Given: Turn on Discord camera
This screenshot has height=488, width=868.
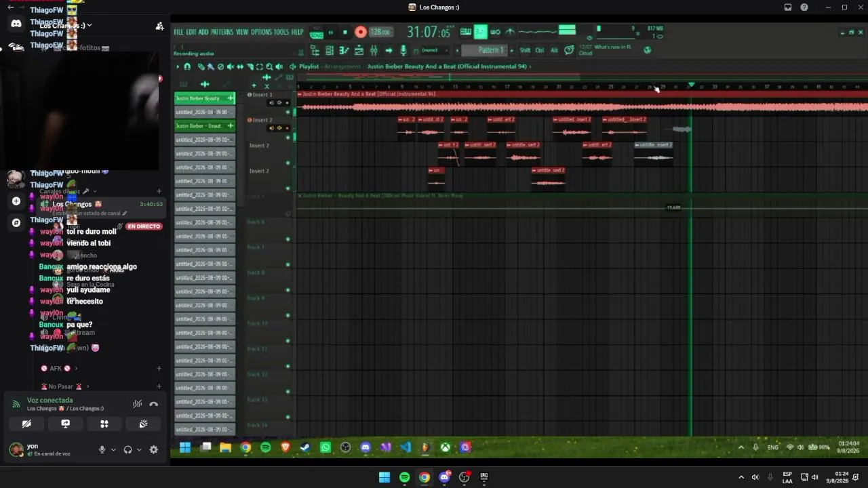Looking at the screenshot, I should (x=26, y=424).
